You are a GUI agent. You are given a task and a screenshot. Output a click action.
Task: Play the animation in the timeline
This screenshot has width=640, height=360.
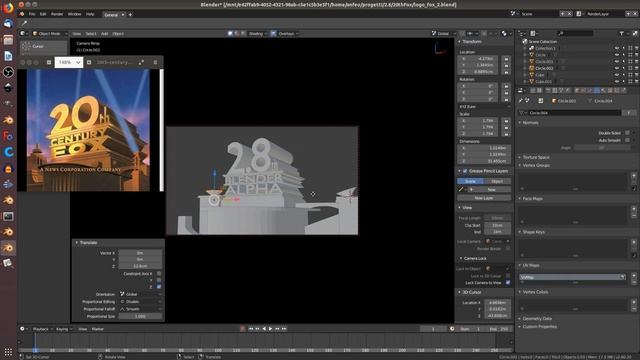pos(270,329)
